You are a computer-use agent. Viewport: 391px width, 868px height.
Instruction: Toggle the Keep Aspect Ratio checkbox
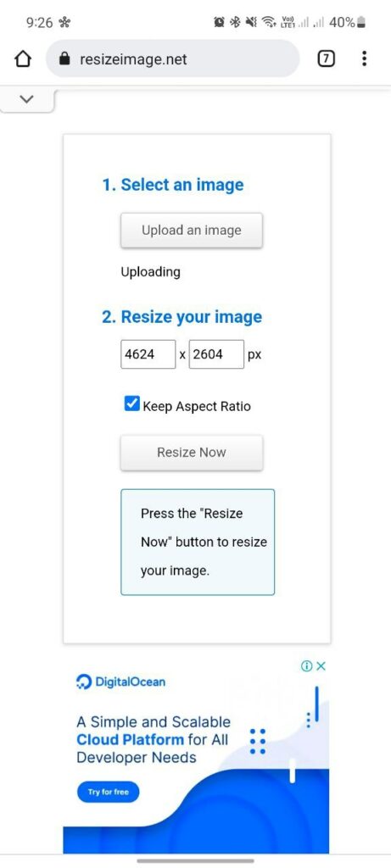coord(131,404)
